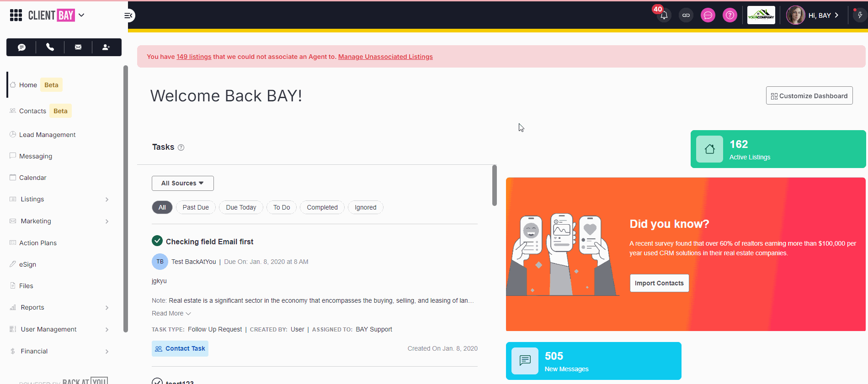This screenshot has width=868, height=384.
Task: Open the help question mark icon
Action: 730,15
